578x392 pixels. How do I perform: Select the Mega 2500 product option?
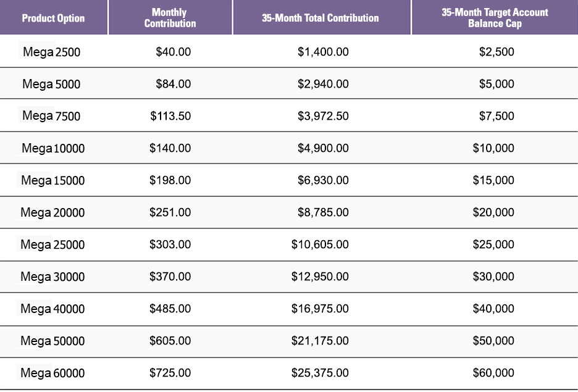coord(52,52)
